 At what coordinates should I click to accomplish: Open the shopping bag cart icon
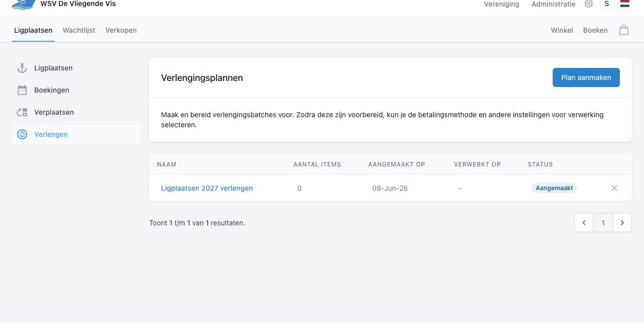pyautogui.click(x=624, y=30)
